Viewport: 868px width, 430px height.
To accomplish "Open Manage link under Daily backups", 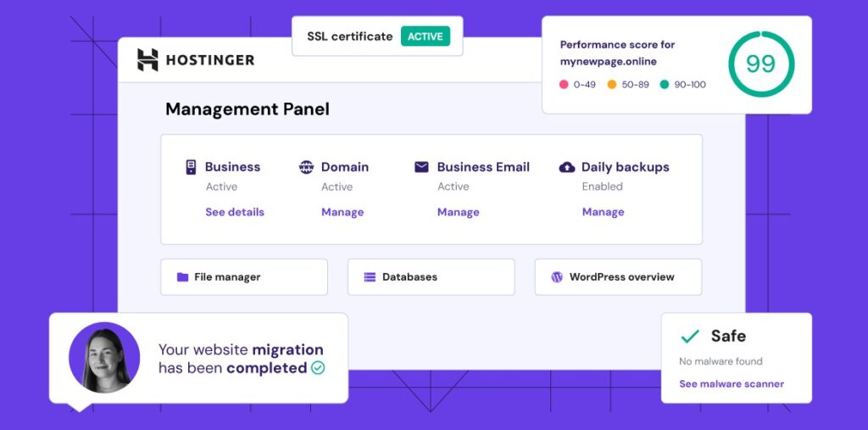I will 604,212.
